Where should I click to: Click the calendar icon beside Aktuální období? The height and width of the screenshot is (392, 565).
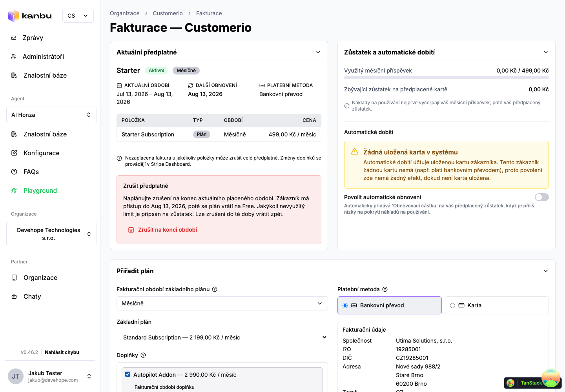tap(119, 85)
